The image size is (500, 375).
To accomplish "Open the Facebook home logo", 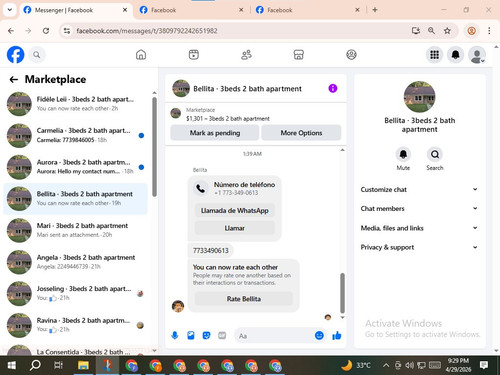I will (15, 55).
